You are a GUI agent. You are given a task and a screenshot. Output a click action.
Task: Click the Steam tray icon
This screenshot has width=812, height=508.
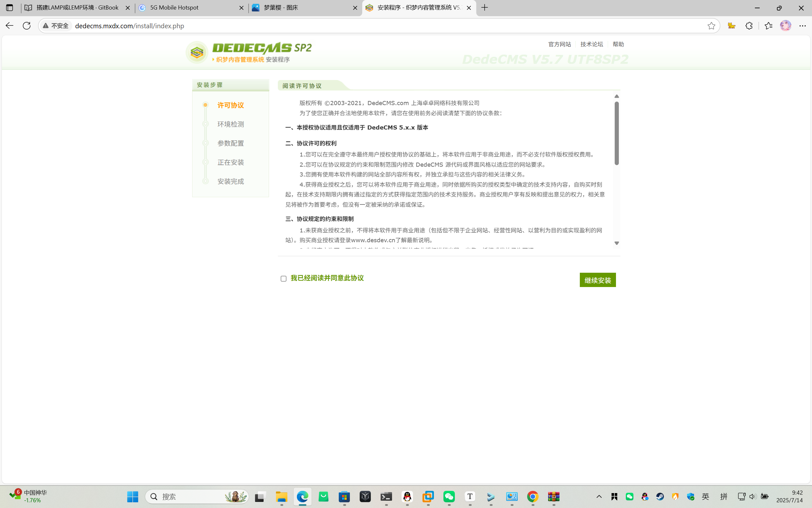[660, 497]
